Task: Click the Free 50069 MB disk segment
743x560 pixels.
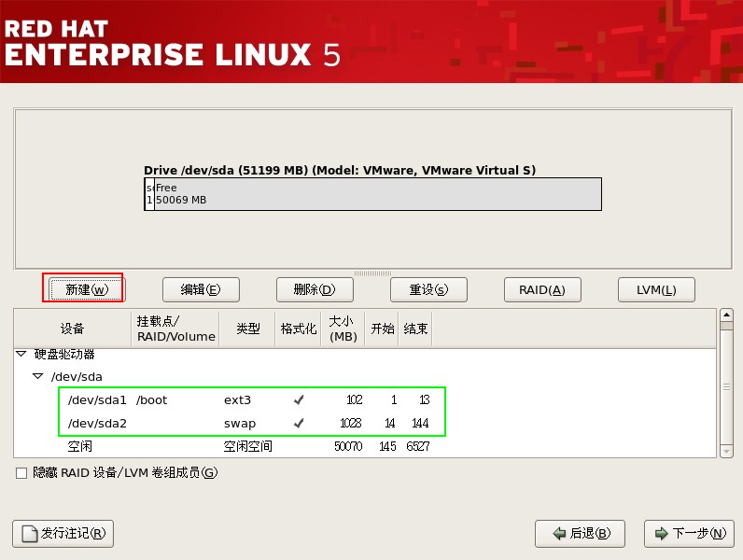Action: point(378,194)
